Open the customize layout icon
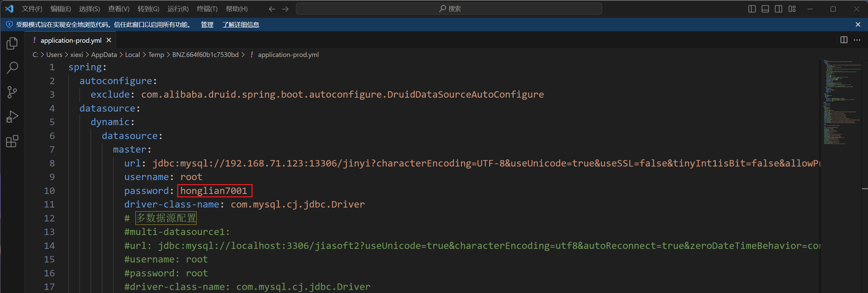The height and width of the screenshot is (293, 868). [x=792, y=9]
